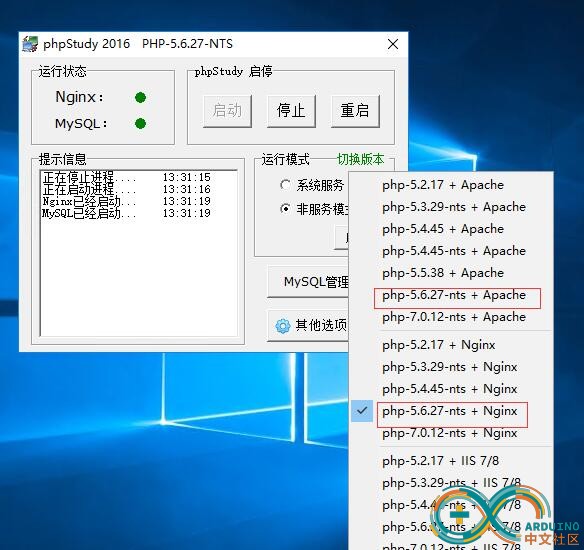Select php-5.6.27-nts + Nginx

(x=451, y=411)
